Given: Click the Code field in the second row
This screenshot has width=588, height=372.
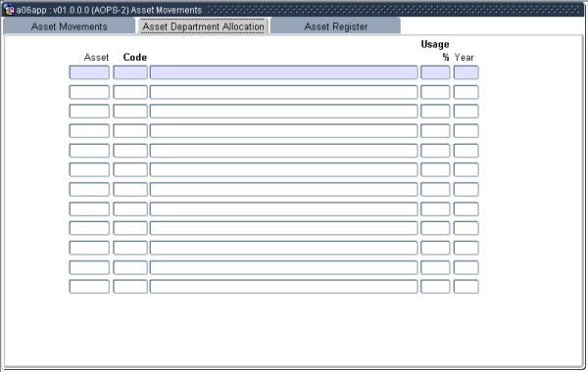Looking at the screenshot, I should click(x=130, y=92).
